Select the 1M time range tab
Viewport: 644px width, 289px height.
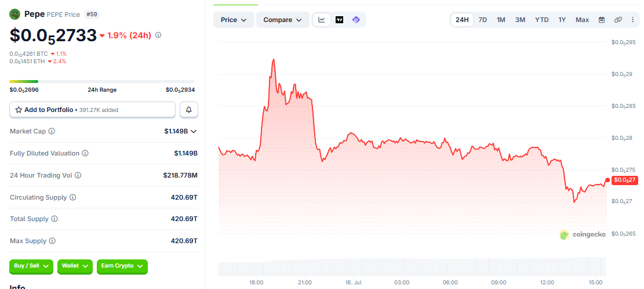(501, 20)
